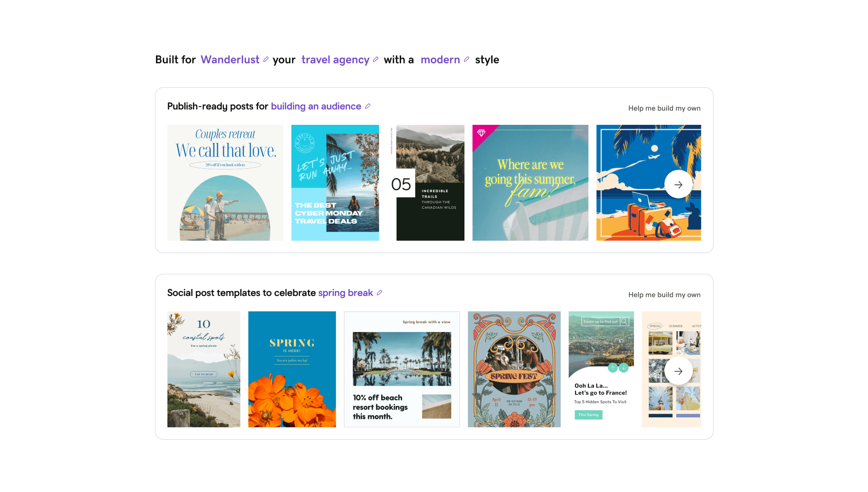Edit spring break occasion pencil icon
The width and height of the screenshot is (868, 492).
click(x=379, y=293)
